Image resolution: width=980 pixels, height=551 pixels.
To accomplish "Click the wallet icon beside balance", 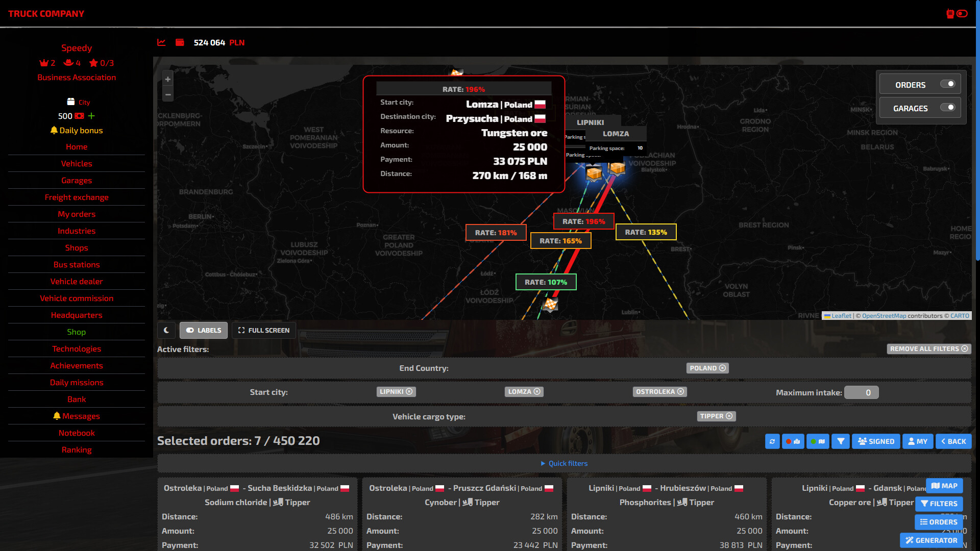I will [180, 42].
